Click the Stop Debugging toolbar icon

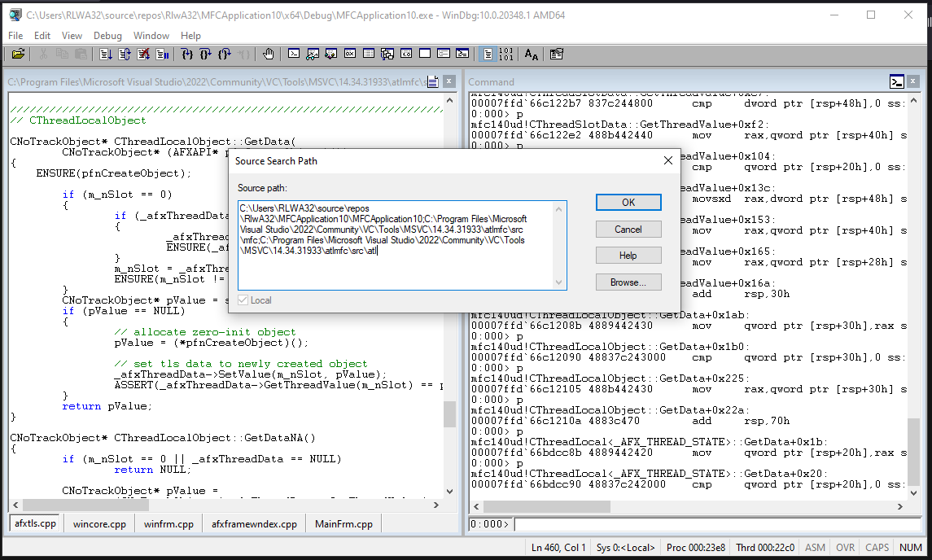[x=143, y=55]
